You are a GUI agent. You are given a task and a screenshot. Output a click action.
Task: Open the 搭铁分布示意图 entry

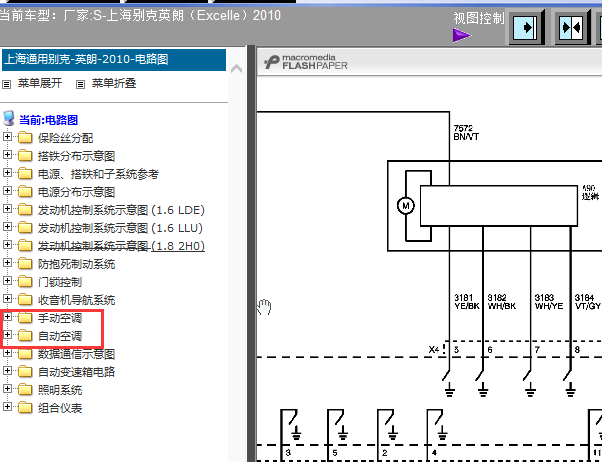(x=76, y=156)
